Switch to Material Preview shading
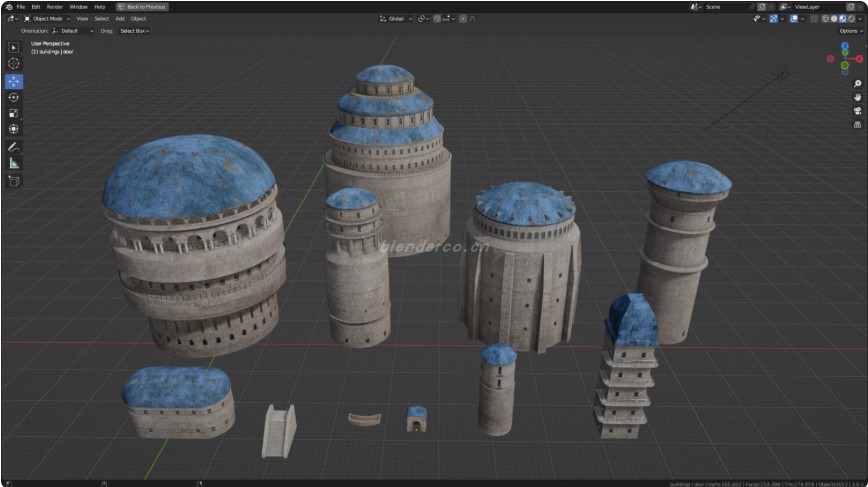Screen dimensions: 868x487 pyautogui.click(x=843, y=19)
